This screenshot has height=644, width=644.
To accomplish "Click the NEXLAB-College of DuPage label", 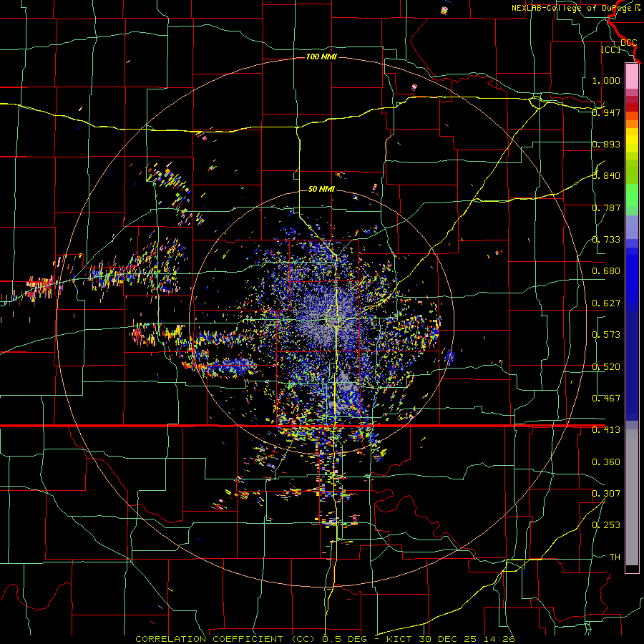I will pyautogui.click(x=575, y=8).
